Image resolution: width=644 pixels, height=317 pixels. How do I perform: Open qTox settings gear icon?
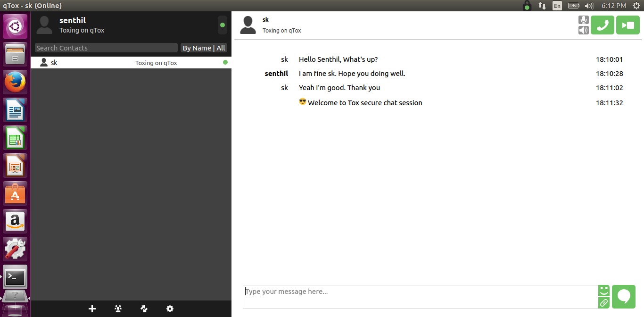[x=170, y=309]
